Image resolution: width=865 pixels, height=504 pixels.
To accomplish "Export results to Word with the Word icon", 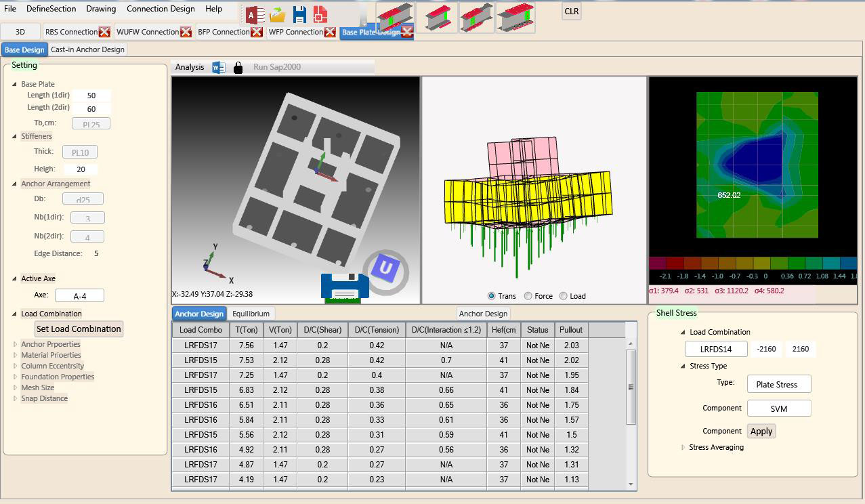I will click(x=217, y=66).
